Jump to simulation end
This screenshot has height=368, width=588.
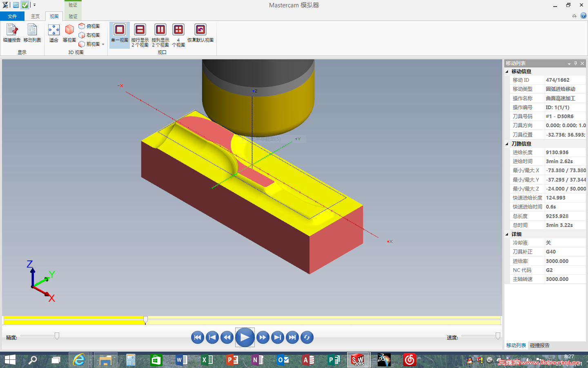292,337
